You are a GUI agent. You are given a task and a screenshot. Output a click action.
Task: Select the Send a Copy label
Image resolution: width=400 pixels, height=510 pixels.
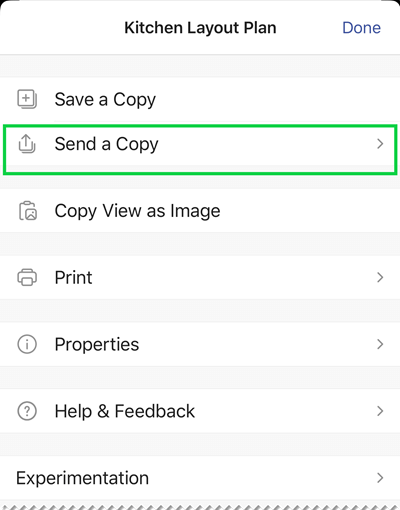(106, 144)
